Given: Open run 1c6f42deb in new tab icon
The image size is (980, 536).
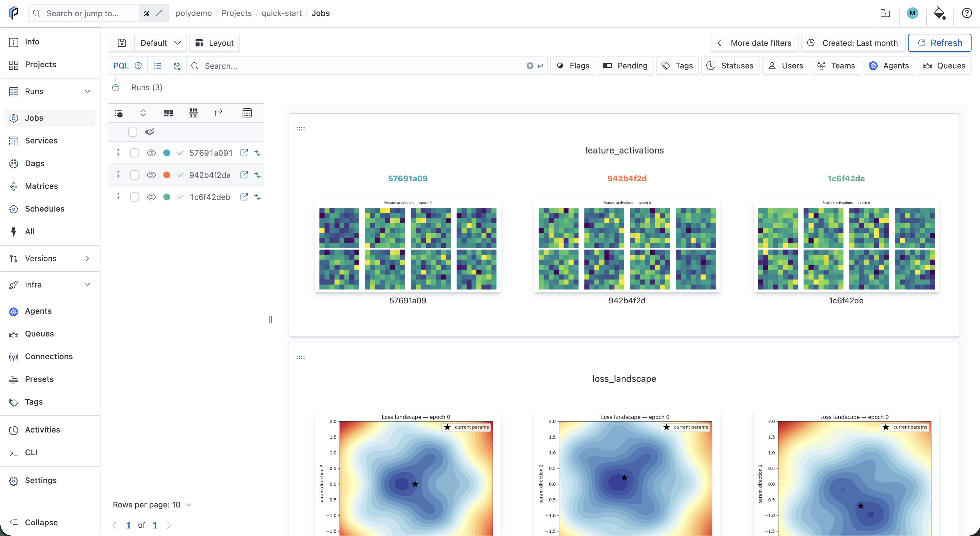Looking at the screenshot, I should tap(244, 197).
